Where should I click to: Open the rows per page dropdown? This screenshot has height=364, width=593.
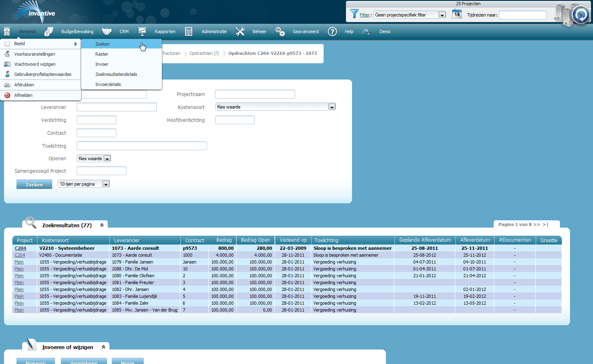coord(106,184)
